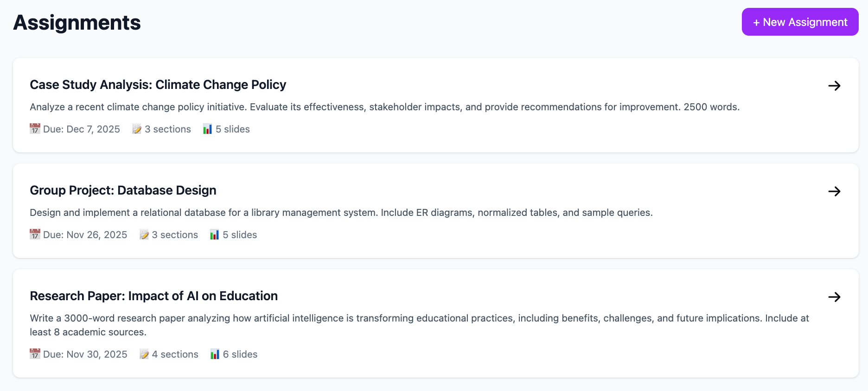The height and width of the screenshot is (391, 868).
Task: Open Research Paper: Impact of AI title
Action: click(x=153, y=296)
